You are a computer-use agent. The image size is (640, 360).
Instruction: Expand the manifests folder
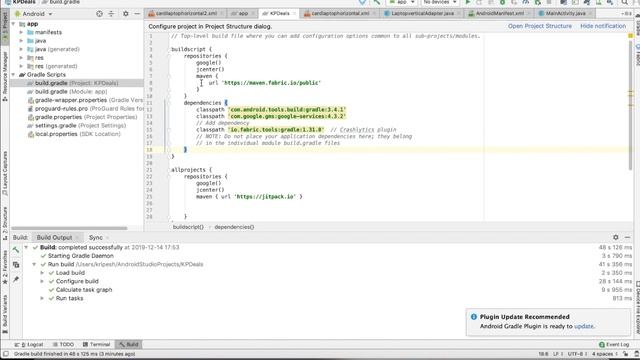[21, 32]
